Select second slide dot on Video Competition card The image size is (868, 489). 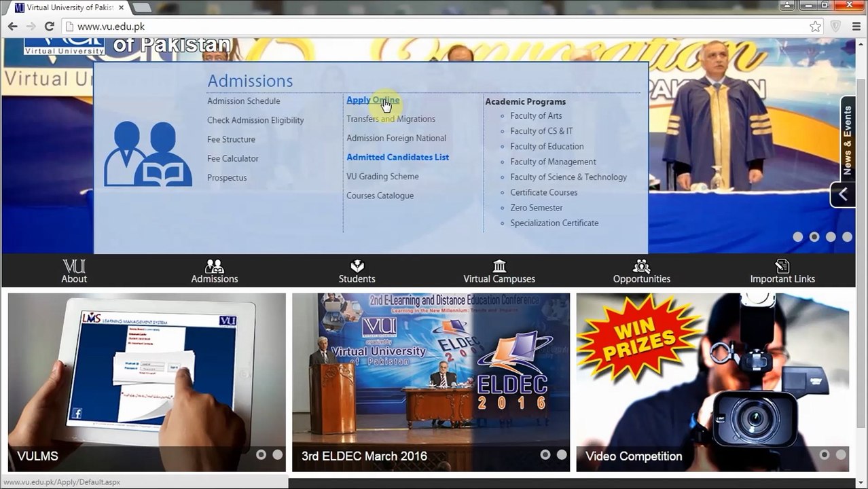(x=841, y=455)
